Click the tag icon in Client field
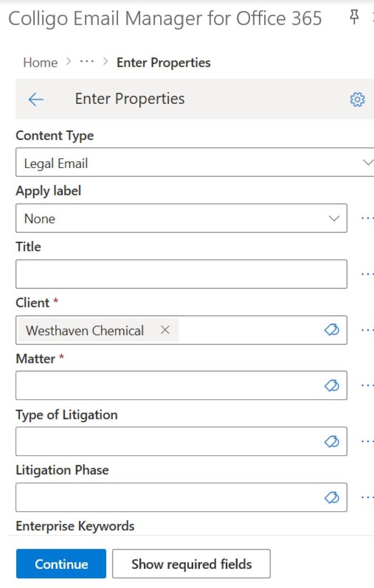374x588 pixels. click(x=332, y=330)
